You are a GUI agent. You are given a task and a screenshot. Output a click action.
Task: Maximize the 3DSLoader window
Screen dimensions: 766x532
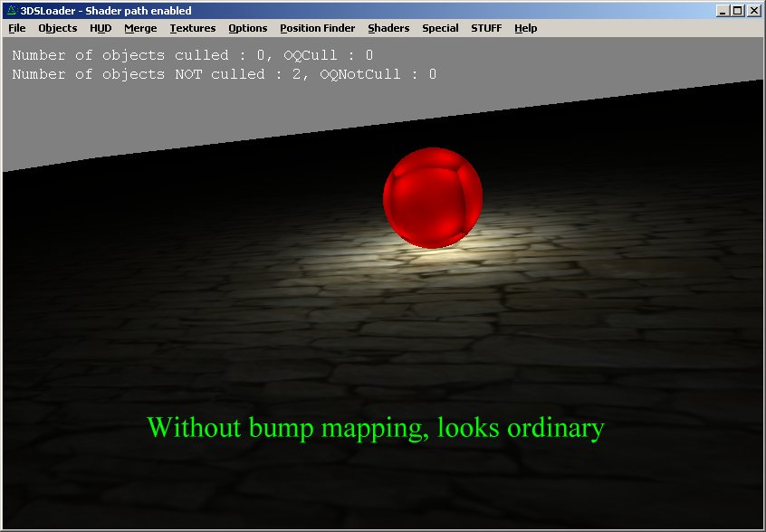[738, 11]
